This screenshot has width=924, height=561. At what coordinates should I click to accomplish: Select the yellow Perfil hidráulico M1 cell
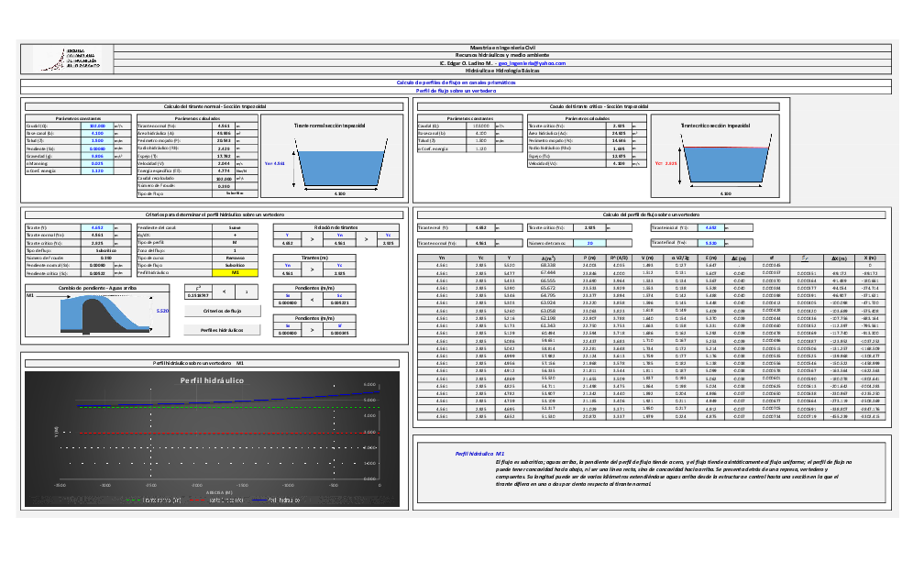click(236, 273)
